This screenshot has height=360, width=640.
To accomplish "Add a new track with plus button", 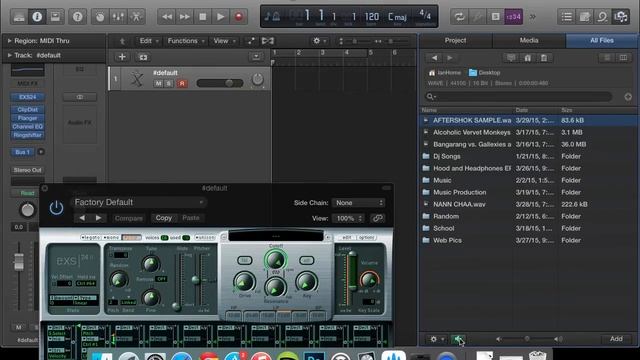I will [x=122, y=57].
